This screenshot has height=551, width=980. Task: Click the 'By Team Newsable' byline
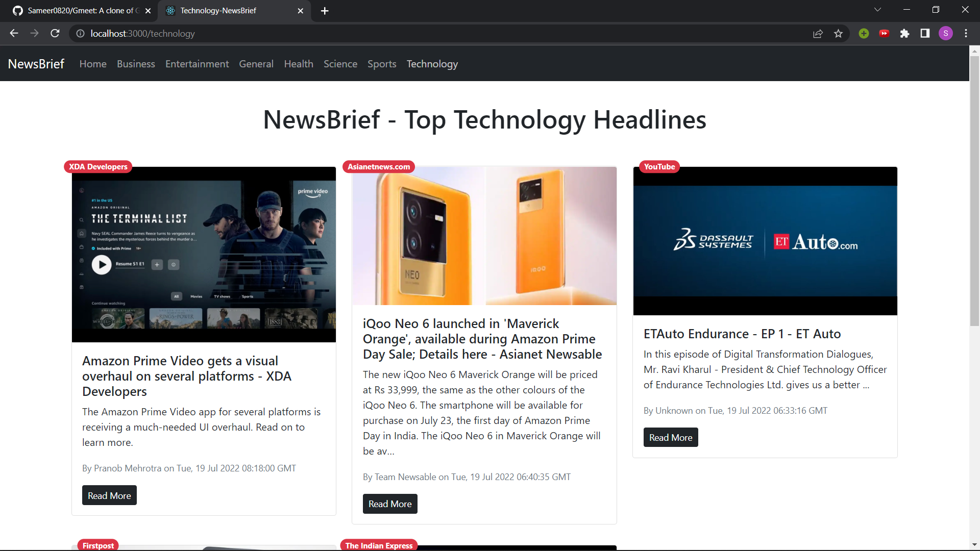click(x=467, y=477)
